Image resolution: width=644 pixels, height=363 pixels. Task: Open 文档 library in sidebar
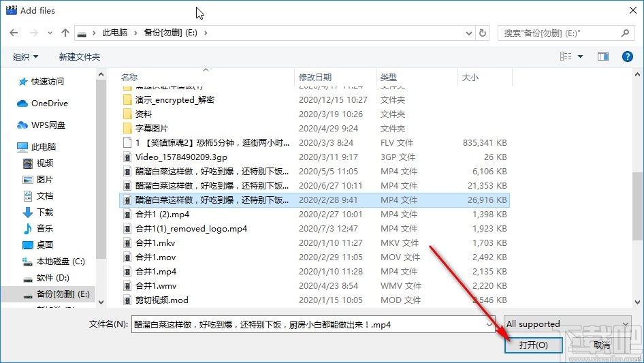pos(38,196)
